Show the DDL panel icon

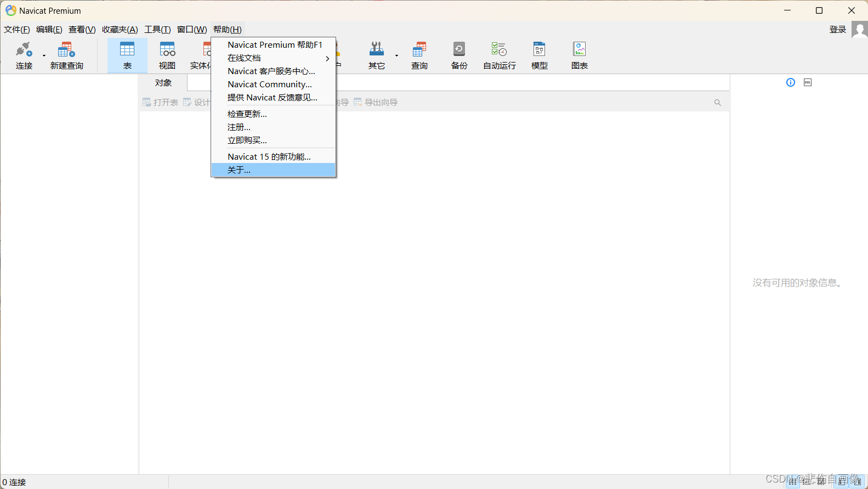(808, 82)
